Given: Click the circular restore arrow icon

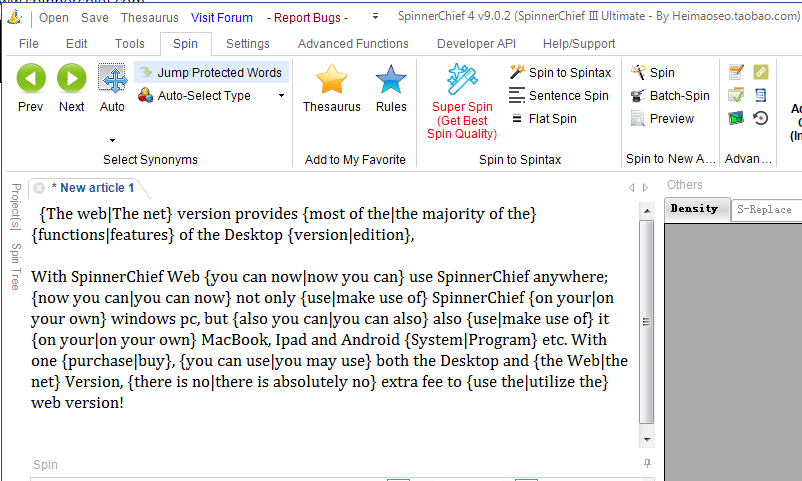Looking at the screenshot, I should [761, 118].
